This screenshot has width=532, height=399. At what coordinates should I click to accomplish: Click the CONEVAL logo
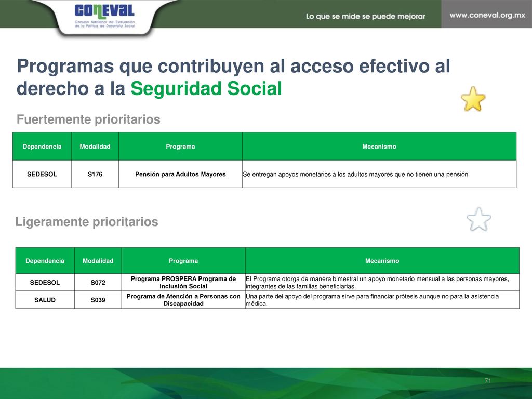[x=104, y=16]
